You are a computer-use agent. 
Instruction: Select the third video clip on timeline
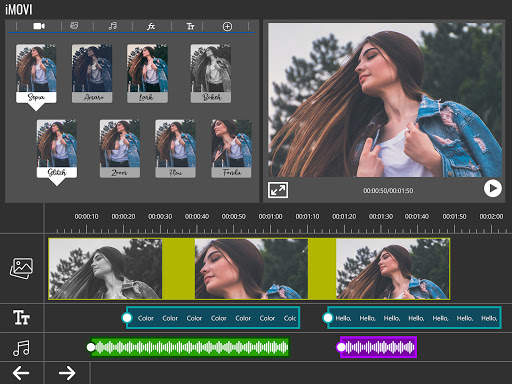click(x=393, y=269)
